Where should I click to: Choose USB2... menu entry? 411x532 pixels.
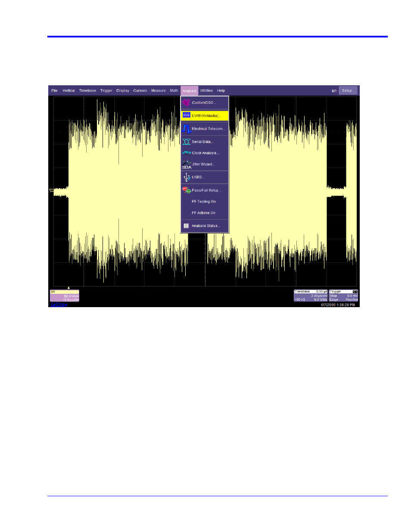click(205, 177)
